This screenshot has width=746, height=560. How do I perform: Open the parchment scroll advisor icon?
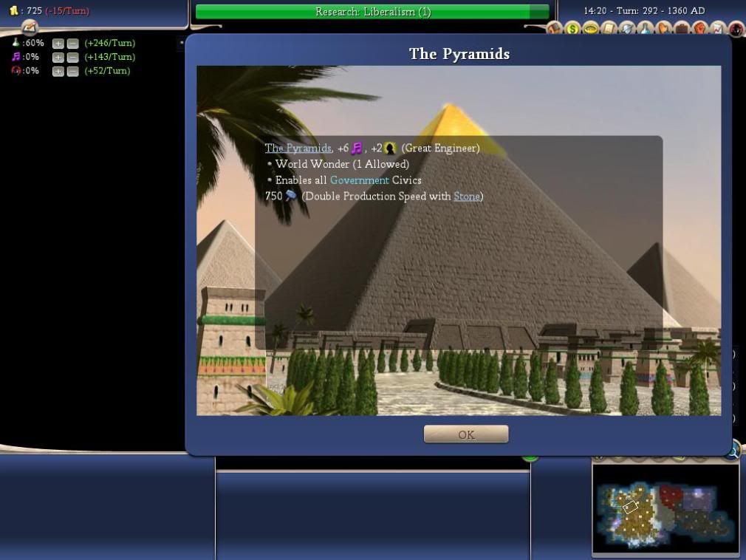(x=609, y=29)
